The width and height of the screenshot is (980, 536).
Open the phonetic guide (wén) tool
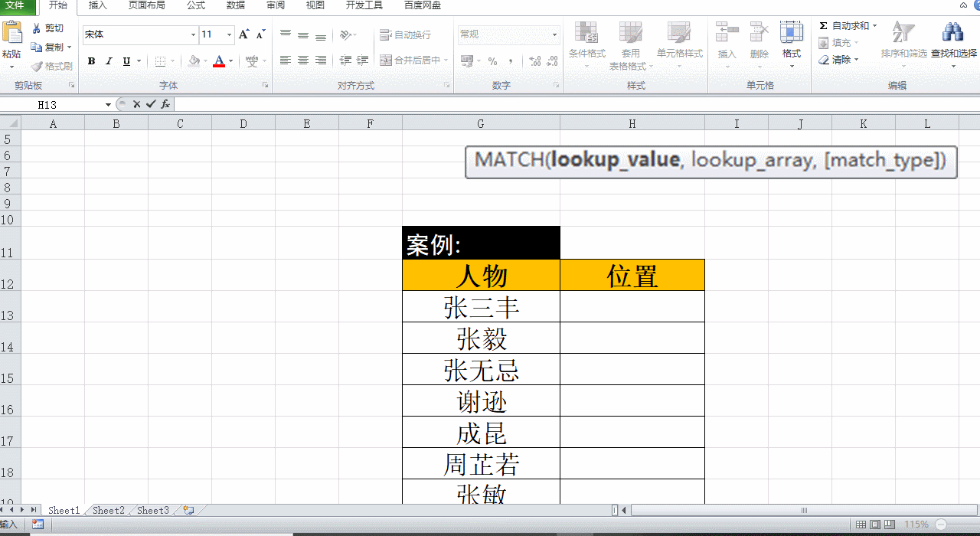point(252,61)
